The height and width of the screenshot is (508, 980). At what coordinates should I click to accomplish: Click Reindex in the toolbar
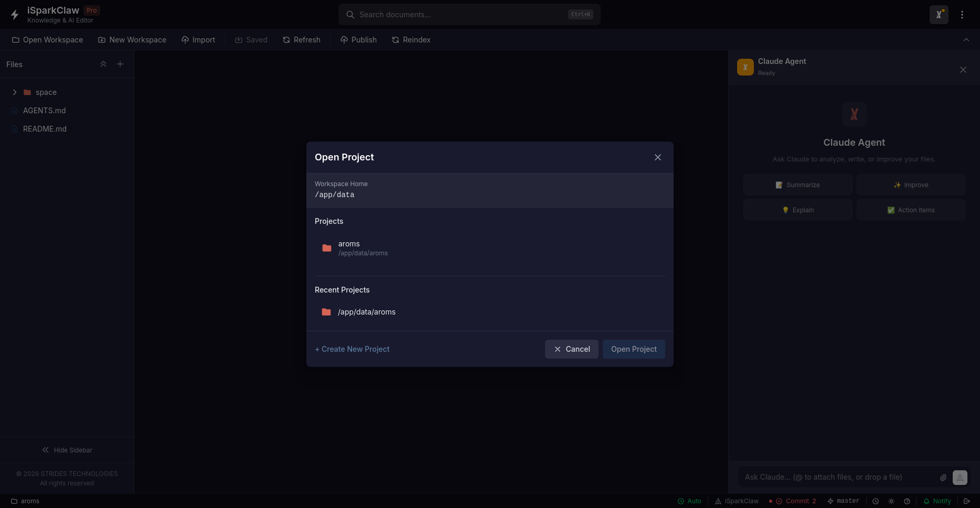coord(411,40)
